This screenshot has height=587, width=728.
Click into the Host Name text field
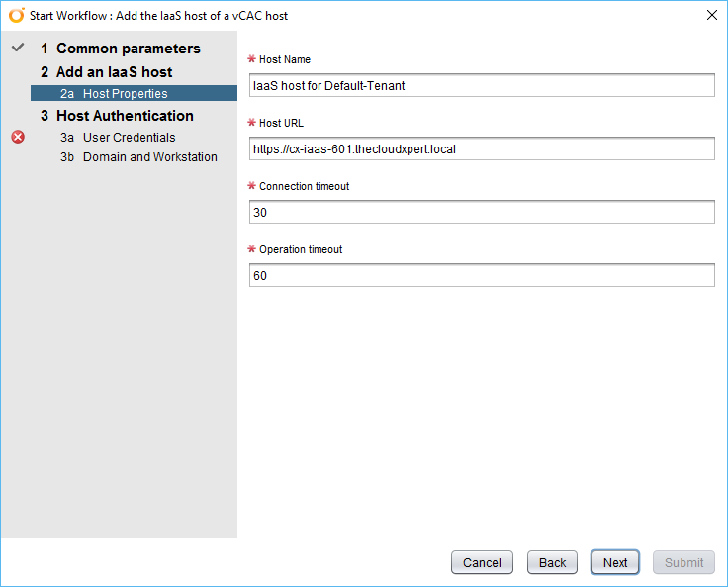point(482,85)
